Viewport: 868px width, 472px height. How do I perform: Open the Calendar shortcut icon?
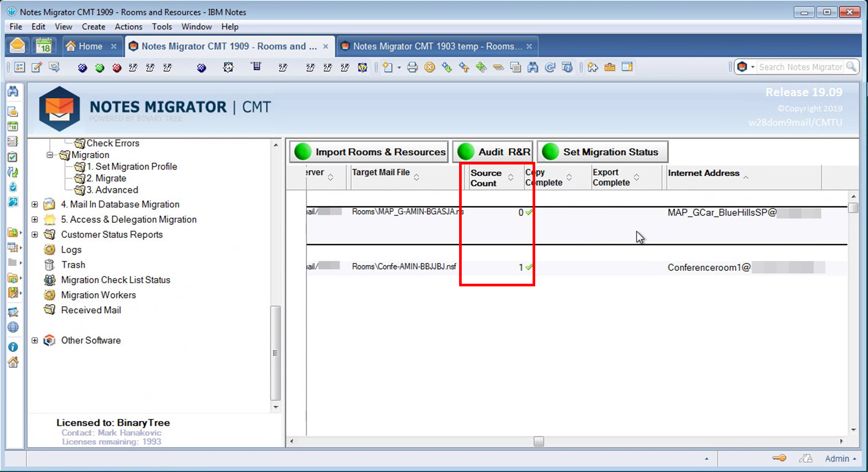(x=44, y=46)
